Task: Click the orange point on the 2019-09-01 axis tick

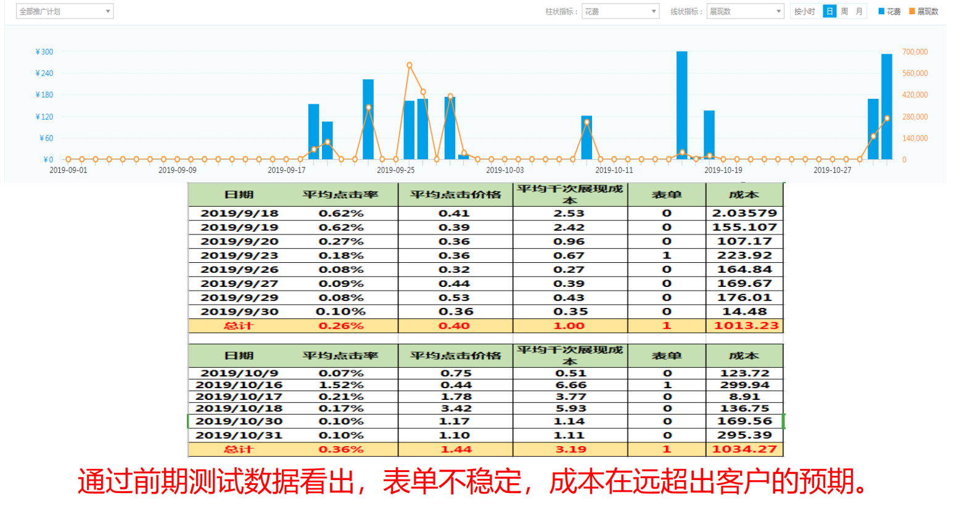Action: tap(68, 159)
